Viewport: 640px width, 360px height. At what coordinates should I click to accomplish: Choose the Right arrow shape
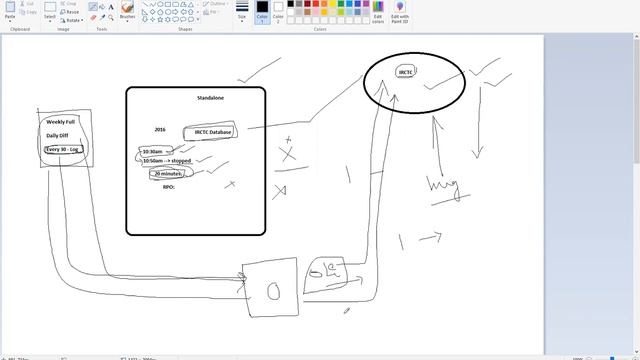(x=176, y=12)
